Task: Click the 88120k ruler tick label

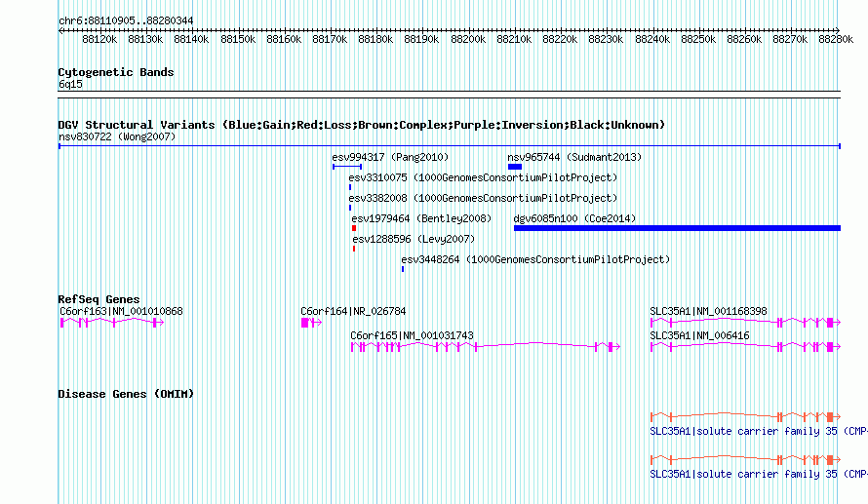Action: [x=99, y=39]
